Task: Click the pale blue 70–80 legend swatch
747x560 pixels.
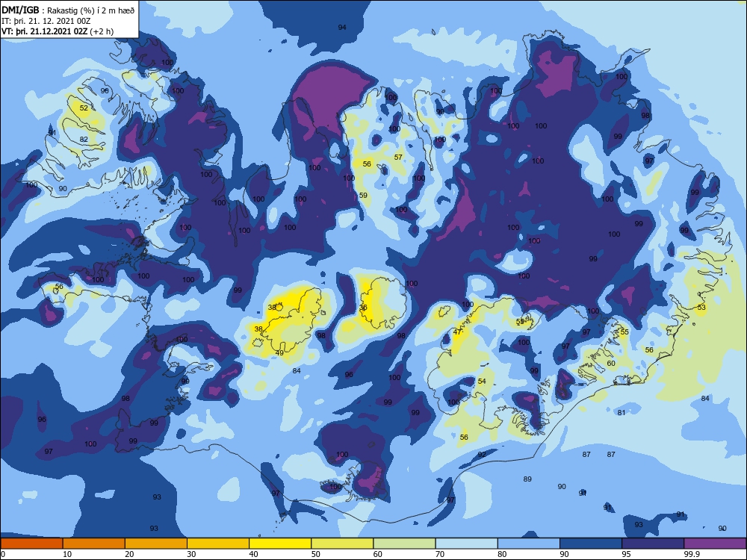Action: pos(466,544)
